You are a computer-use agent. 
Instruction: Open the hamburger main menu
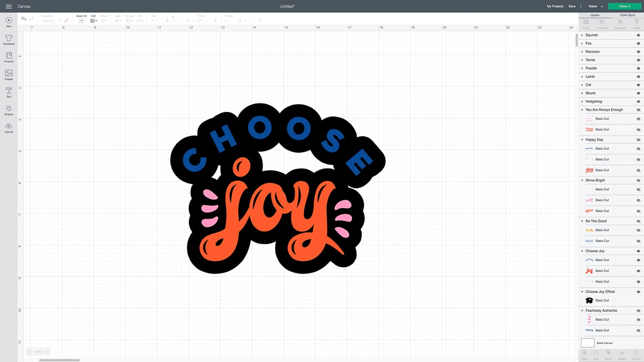coord(9,6)
